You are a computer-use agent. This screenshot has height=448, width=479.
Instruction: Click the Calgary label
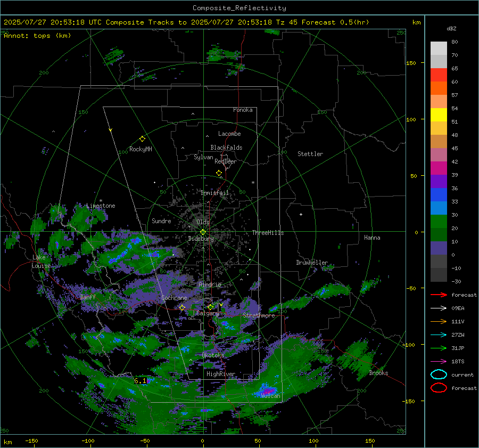208,313
